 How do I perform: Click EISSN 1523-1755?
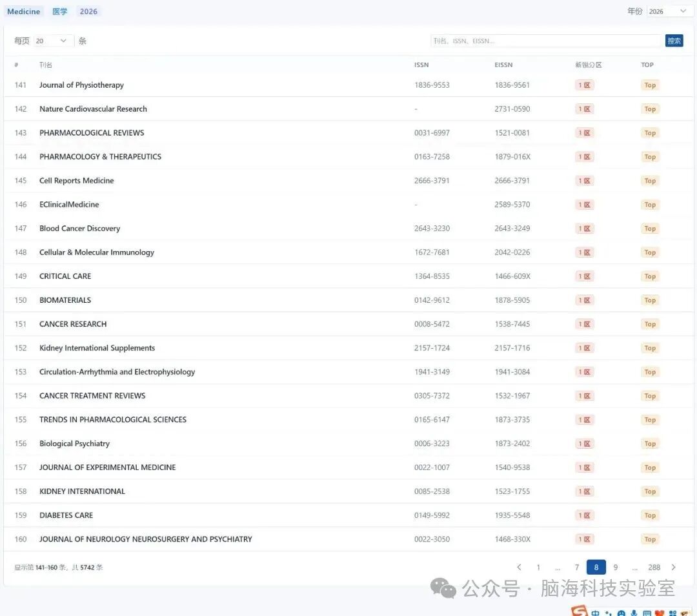[512, 491]
